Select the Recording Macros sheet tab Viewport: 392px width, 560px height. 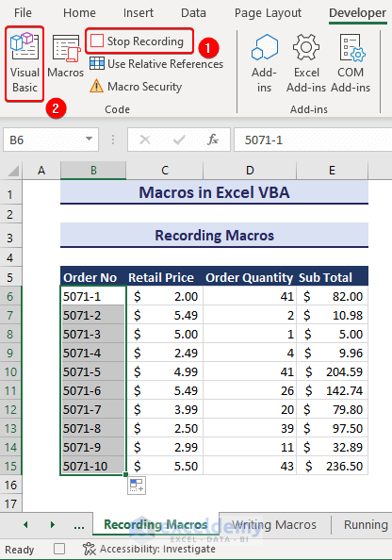pos(155,524)
